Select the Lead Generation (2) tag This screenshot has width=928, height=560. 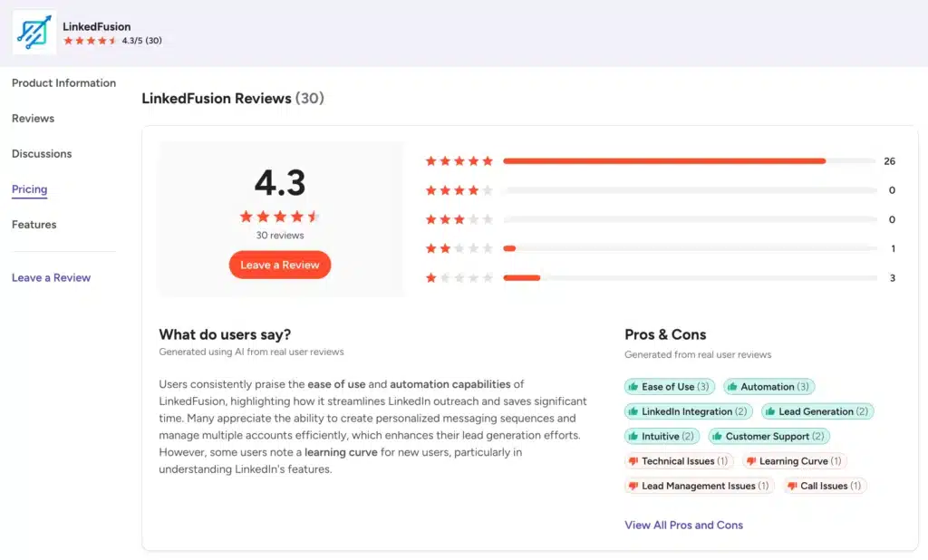point(817,411)
